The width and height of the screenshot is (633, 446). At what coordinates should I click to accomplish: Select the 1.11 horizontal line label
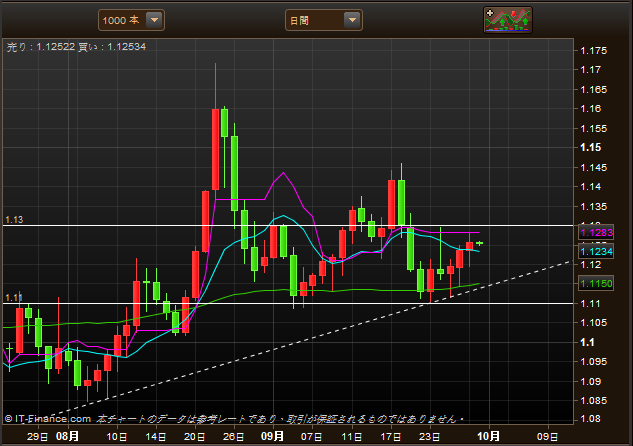click(x=14, y=298)
